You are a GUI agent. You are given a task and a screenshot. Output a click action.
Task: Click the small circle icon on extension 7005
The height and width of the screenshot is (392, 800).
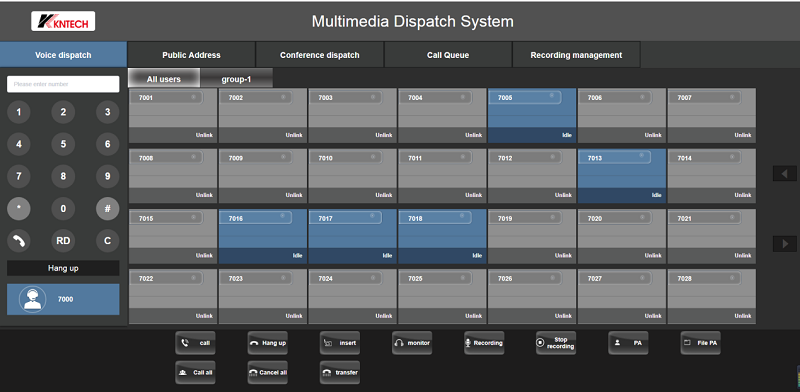(x=552, y=95)
